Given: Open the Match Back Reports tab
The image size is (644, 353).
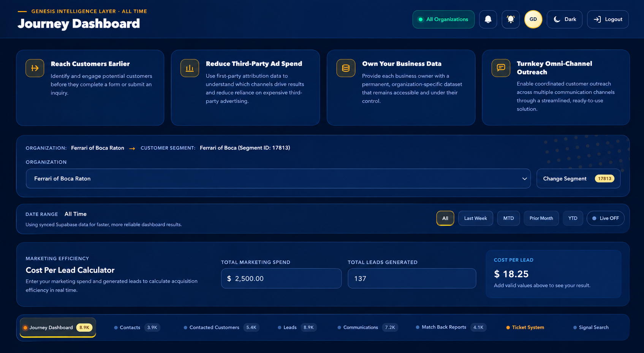Looking at the screenshot, I should point(451,327).
